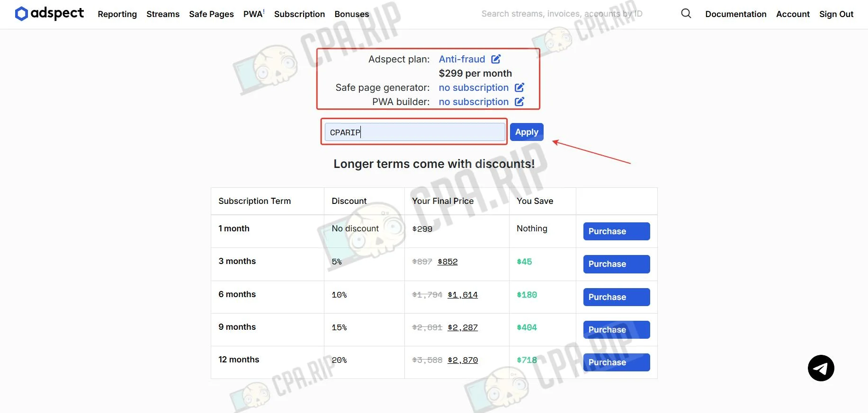Edit PWA builder subscription icon

[x=519, y=102]
